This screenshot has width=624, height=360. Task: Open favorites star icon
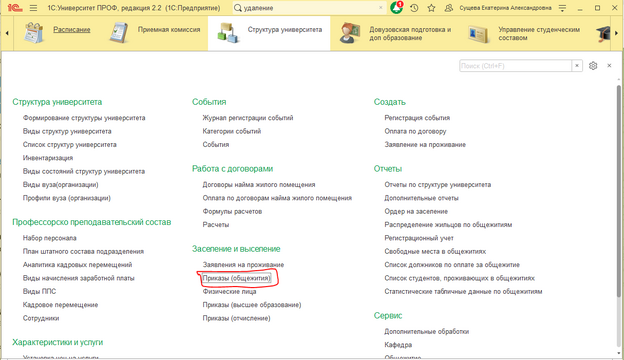(x=431, y=8)
